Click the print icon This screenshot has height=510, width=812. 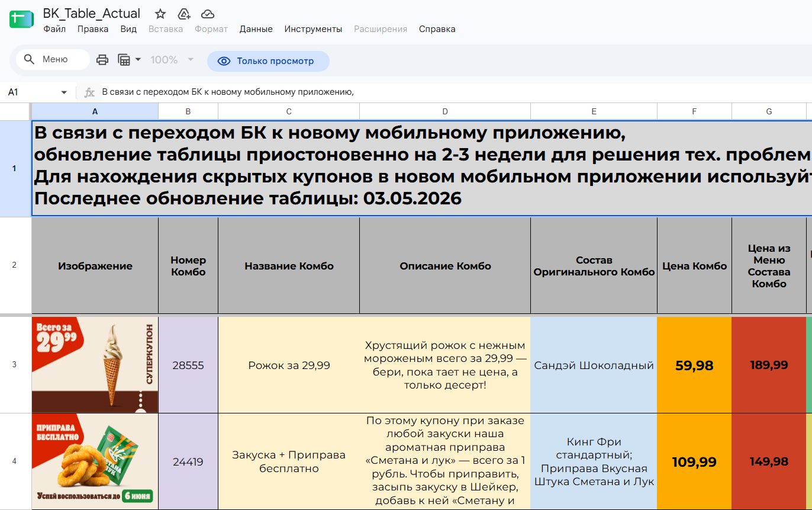tap(102, 60)
